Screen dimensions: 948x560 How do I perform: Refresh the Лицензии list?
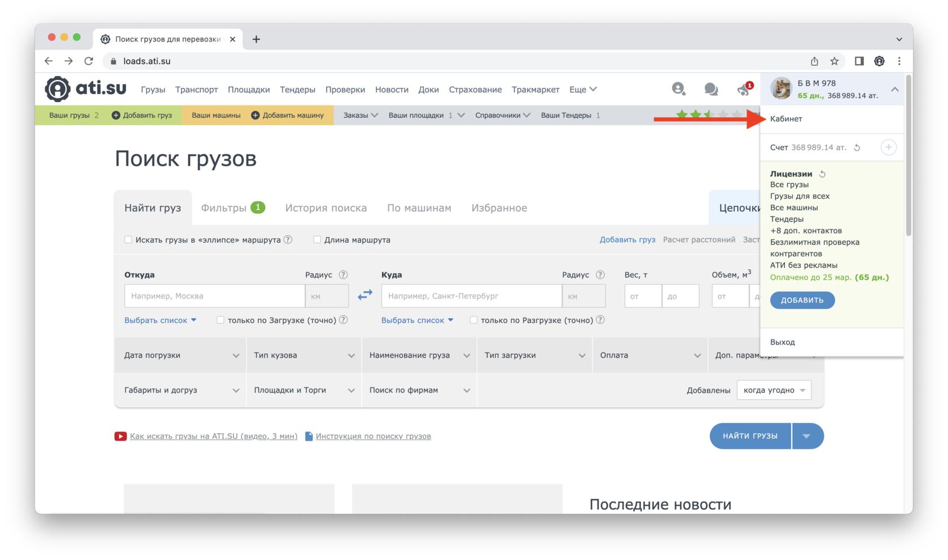click(822, 174)
